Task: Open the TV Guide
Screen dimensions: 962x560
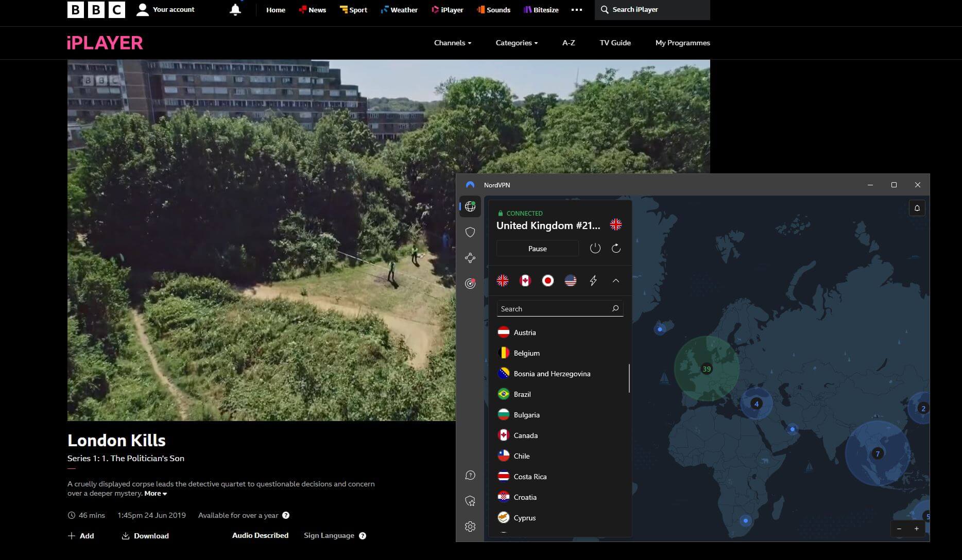Action: pos(615,43)
